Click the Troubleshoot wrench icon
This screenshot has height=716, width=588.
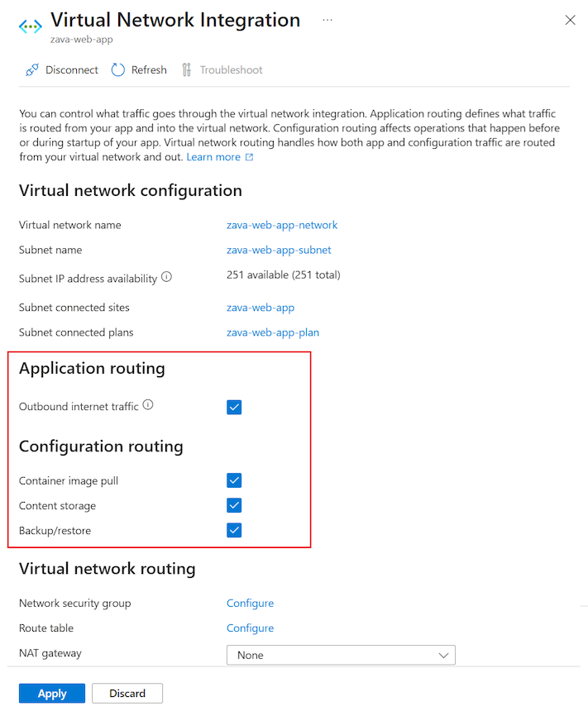189,69
